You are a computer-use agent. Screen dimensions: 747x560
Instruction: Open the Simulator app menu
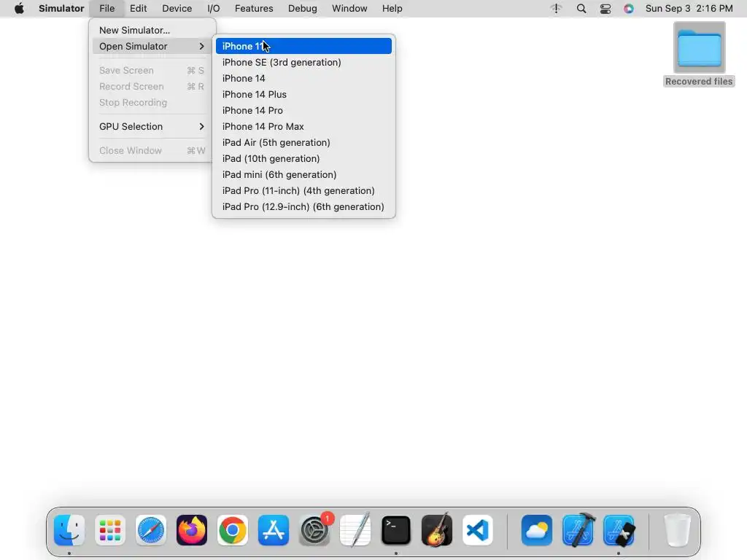[x=61, y=9]
